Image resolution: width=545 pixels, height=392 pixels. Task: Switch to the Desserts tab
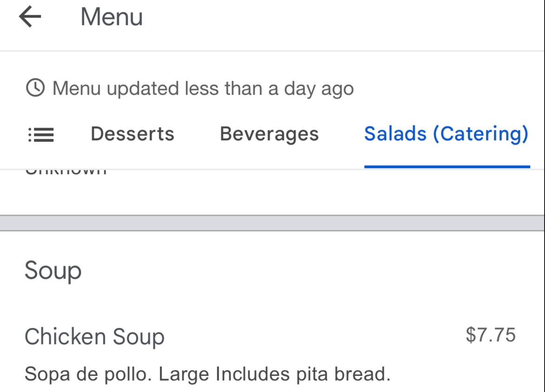coord(132,134)
